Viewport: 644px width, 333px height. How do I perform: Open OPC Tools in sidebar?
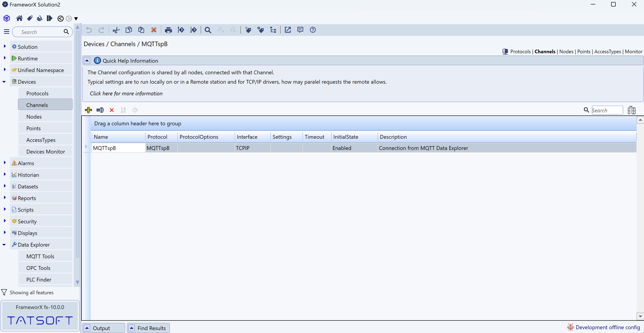[x=45, y=268]
